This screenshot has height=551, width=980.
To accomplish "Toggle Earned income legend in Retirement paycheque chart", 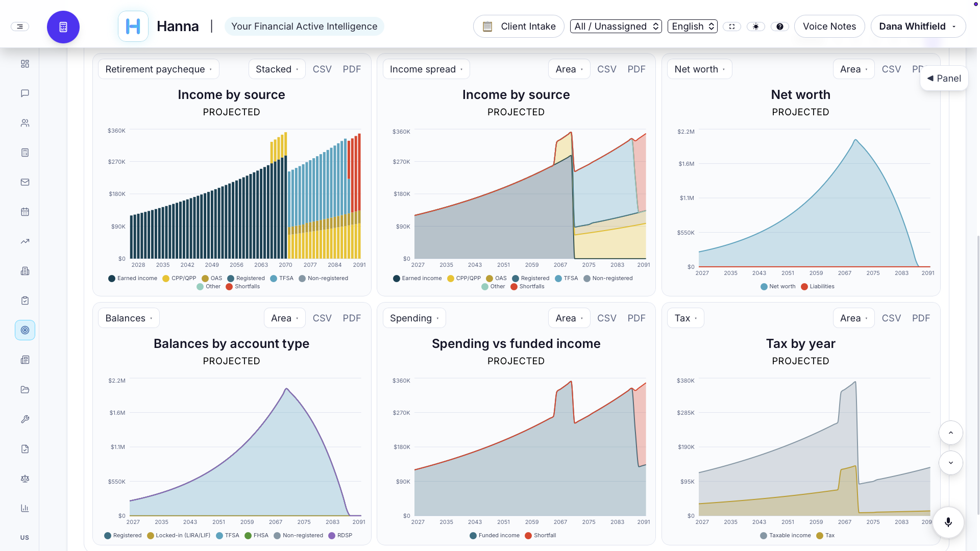I will (x=133, y=278).
